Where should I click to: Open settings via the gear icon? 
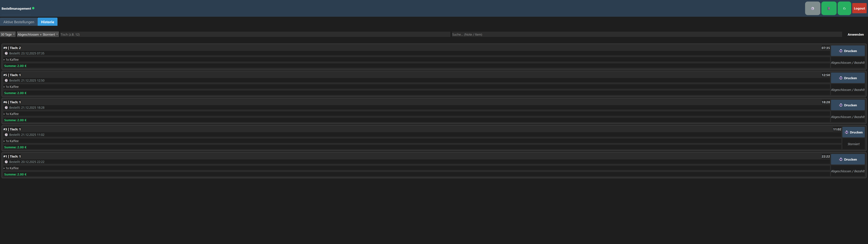point(812,8)
